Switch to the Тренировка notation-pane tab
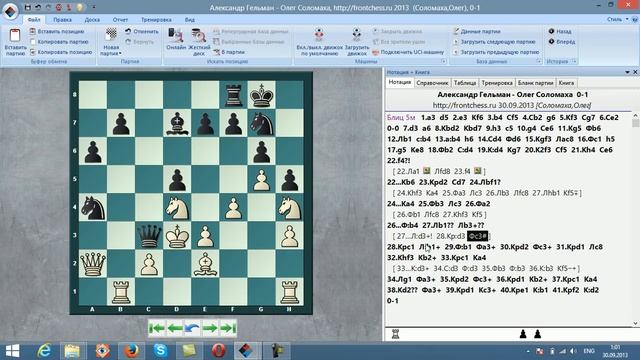Screen dimensions: 640x360 (497, 83)
